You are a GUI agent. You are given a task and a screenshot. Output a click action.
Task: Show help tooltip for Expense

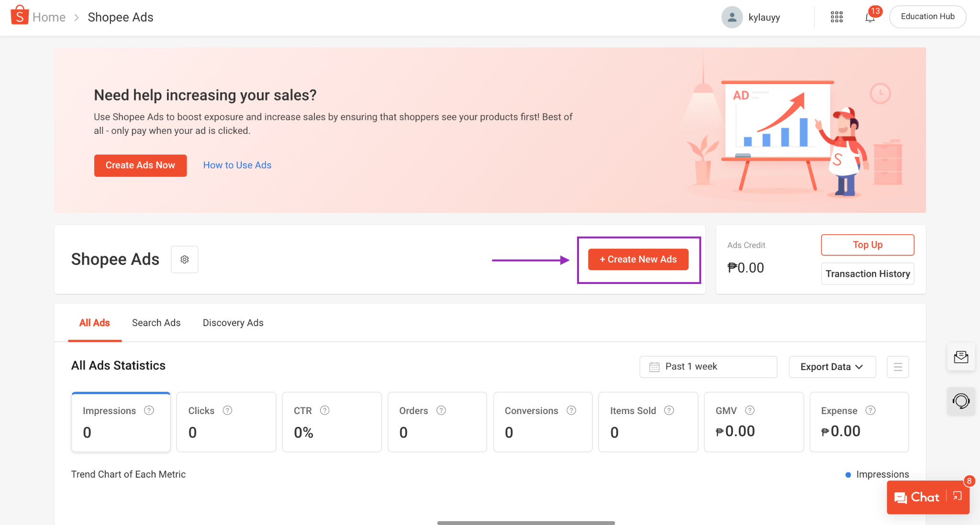(871, 410)
